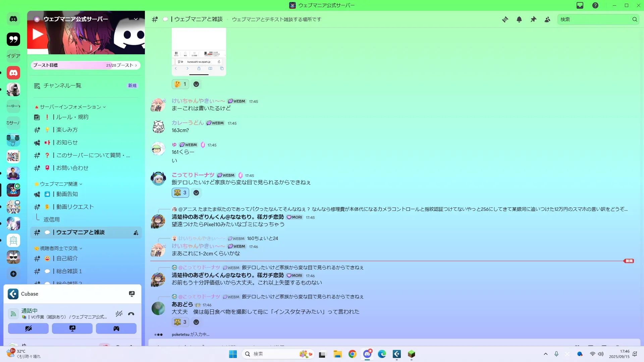Open notification settings bell icon
Viewport: 644px width, 362px height.
click(x=519, y=19)
